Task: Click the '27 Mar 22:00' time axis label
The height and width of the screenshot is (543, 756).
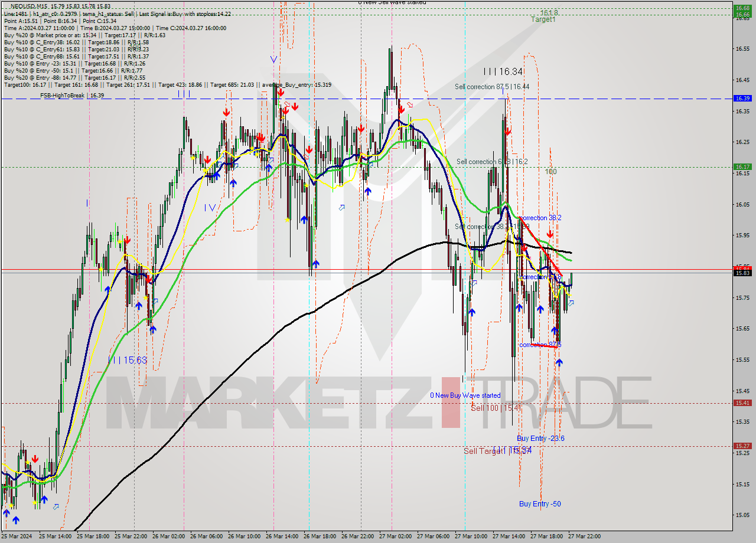Action: point(584,537)
